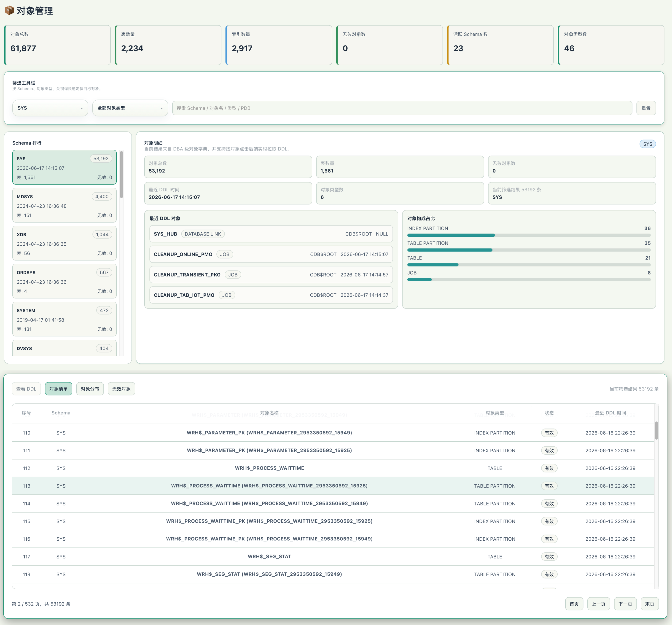Click the SYS_HUB database link entry
Screen dimensions: 672x628
click(271, 234)
